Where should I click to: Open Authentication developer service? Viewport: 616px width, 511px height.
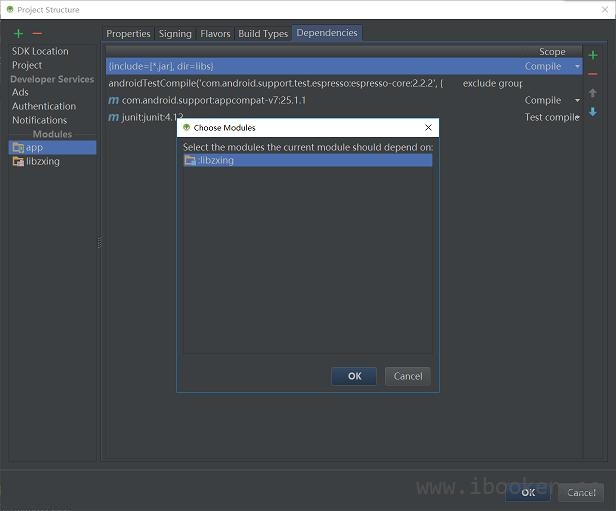click(x=44, y=106)
